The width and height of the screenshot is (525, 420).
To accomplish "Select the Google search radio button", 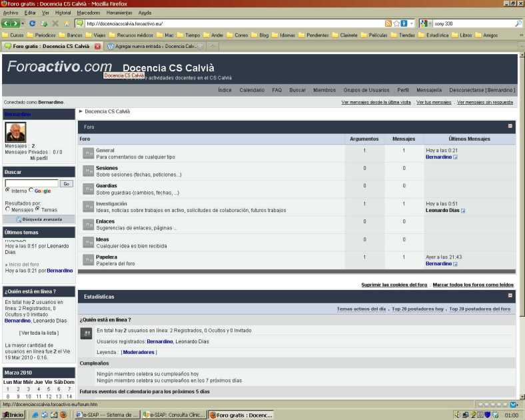I will pos(31,191).
